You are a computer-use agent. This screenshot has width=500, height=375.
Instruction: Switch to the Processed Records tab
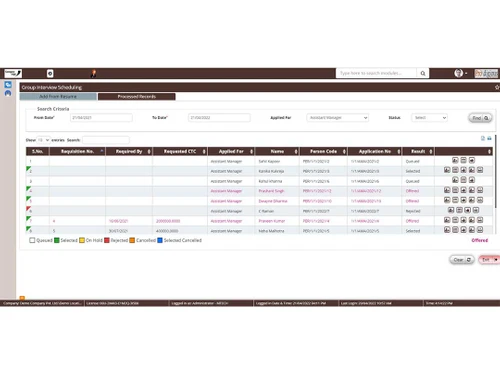click(x=137, y=97)
